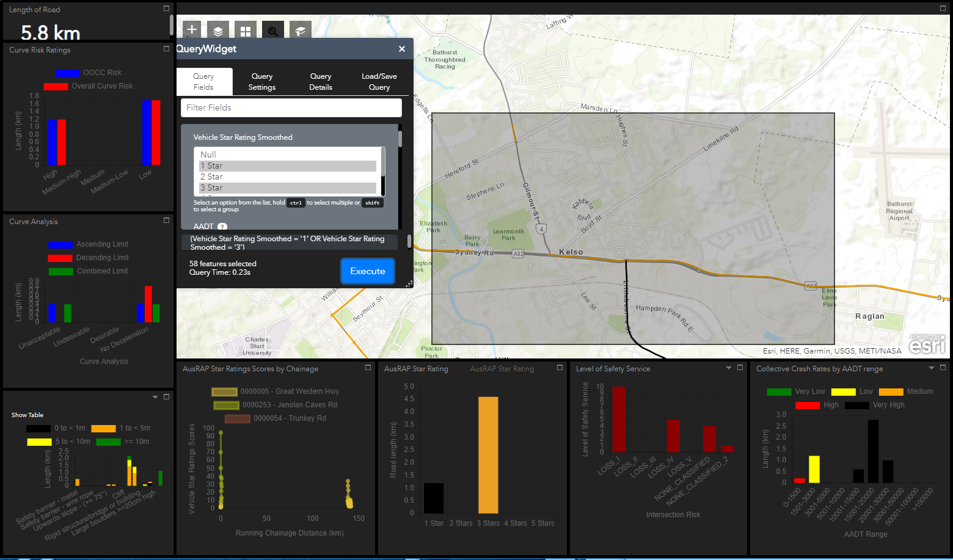Click the query expression scrollbar
The image size is (953, 560).
pos(409,242)
